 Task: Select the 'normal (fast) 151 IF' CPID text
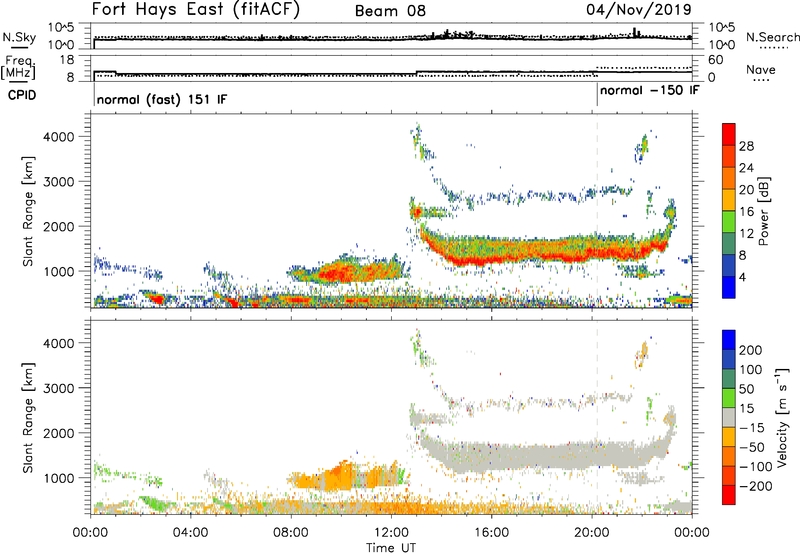(x=162, y=99)
